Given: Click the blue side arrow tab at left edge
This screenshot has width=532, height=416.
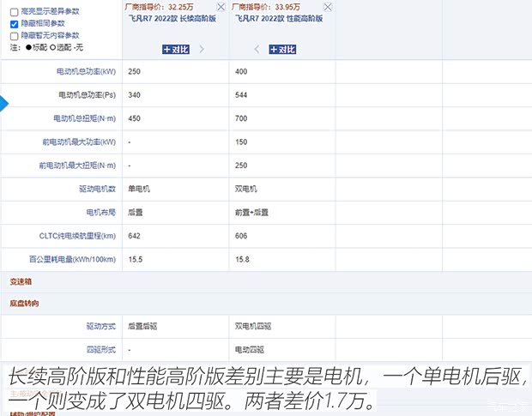Looking at the screenshot, I should tap(3, 104).
